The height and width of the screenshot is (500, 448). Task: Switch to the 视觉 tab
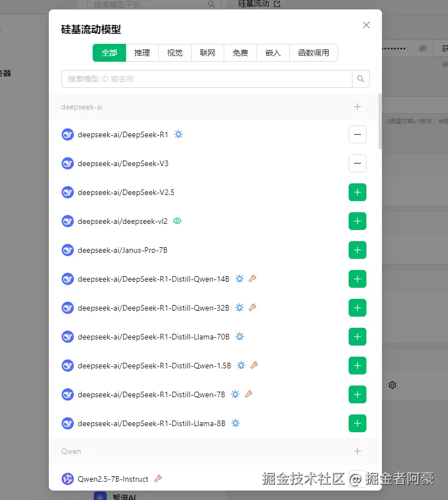175,53
